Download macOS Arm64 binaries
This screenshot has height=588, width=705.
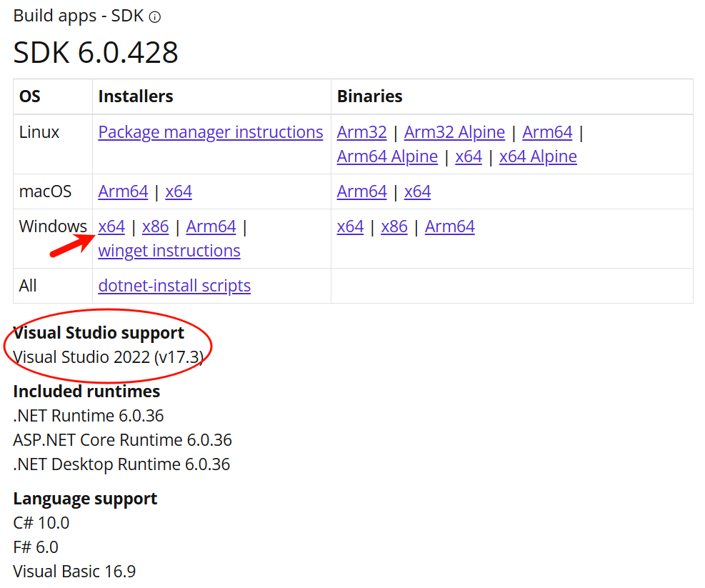tap(362, 191)
